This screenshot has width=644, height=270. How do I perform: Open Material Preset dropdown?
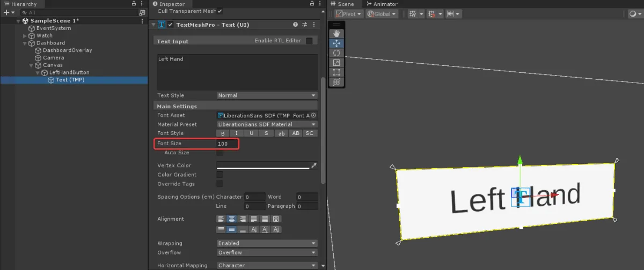pos(267,124)
